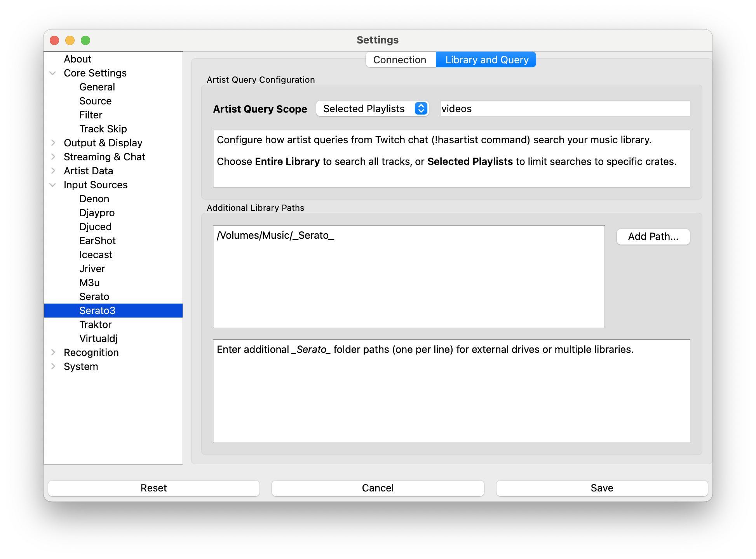756x559 pixels.
Task: Click the 'Configure how artist queries' help text
Action: tap(434, 140)
